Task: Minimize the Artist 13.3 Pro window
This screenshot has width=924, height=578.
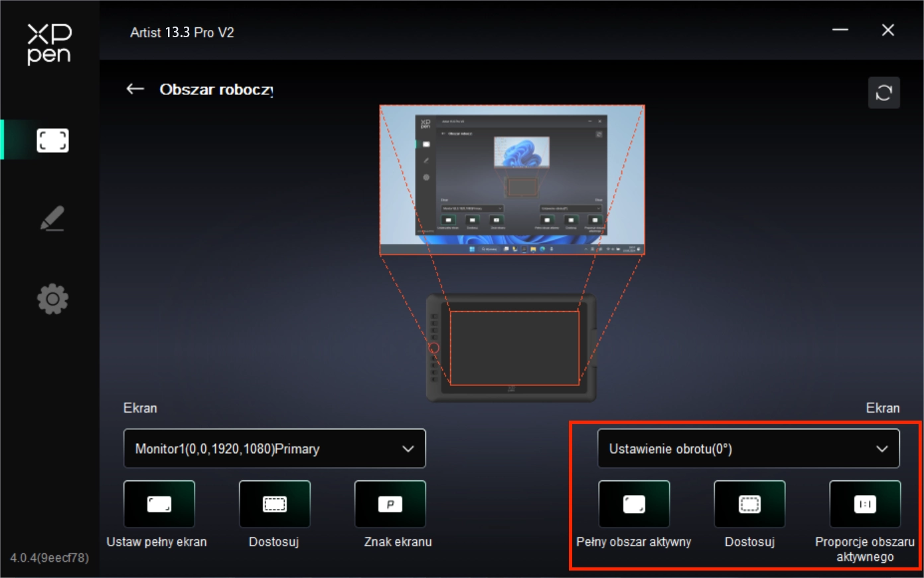Action: coord(840,31)
